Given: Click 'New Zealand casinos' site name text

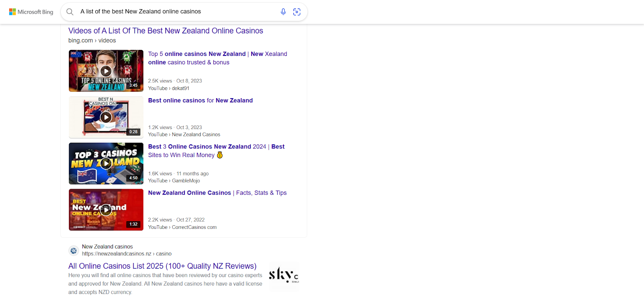Looking at the screenshot, I should point(107,247).
